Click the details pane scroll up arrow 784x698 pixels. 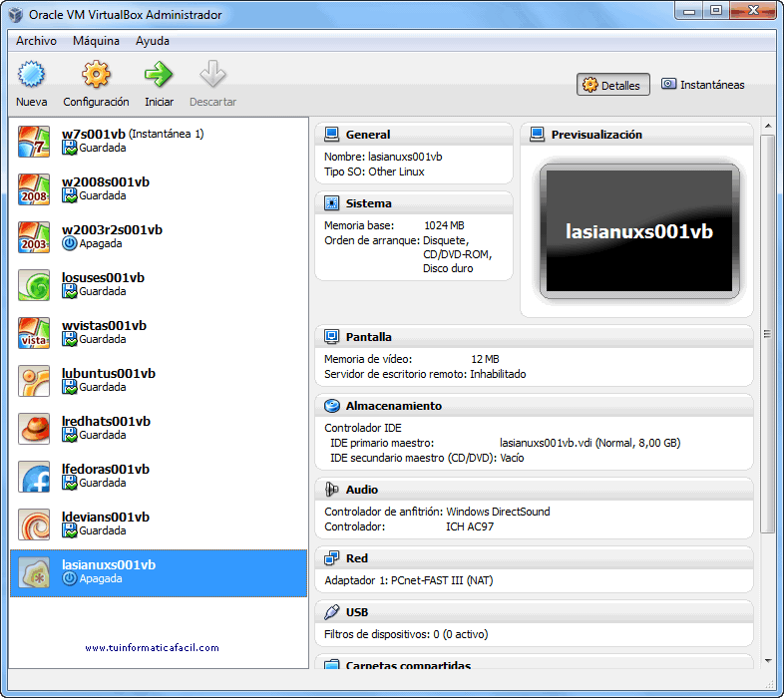[767, 126]
